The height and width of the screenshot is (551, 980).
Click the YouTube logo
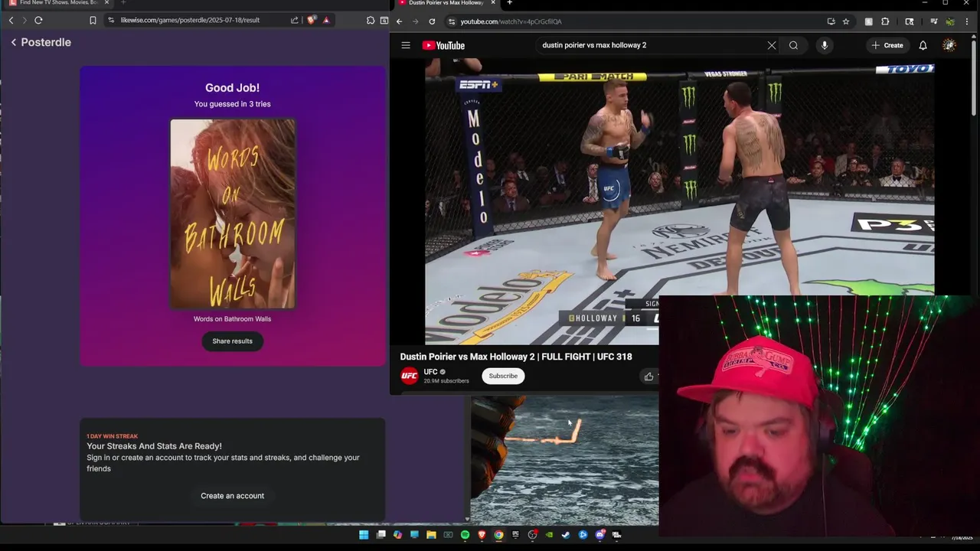coord(443,45)
